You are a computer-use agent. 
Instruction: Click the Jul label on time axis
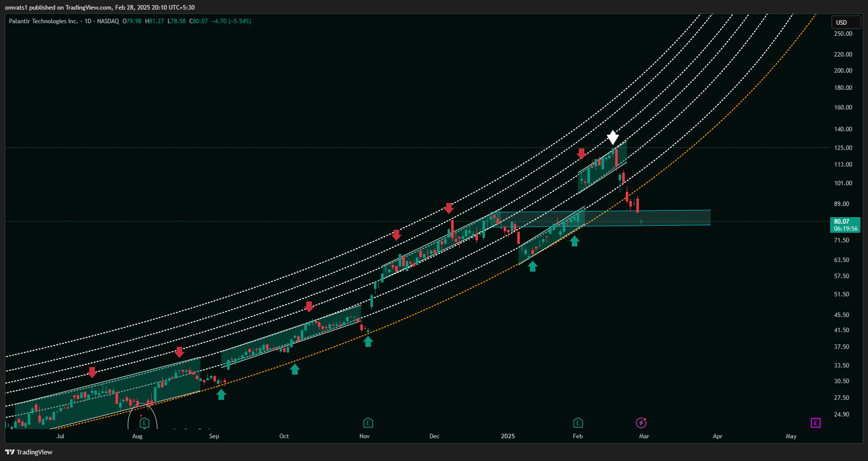point(61,436)
